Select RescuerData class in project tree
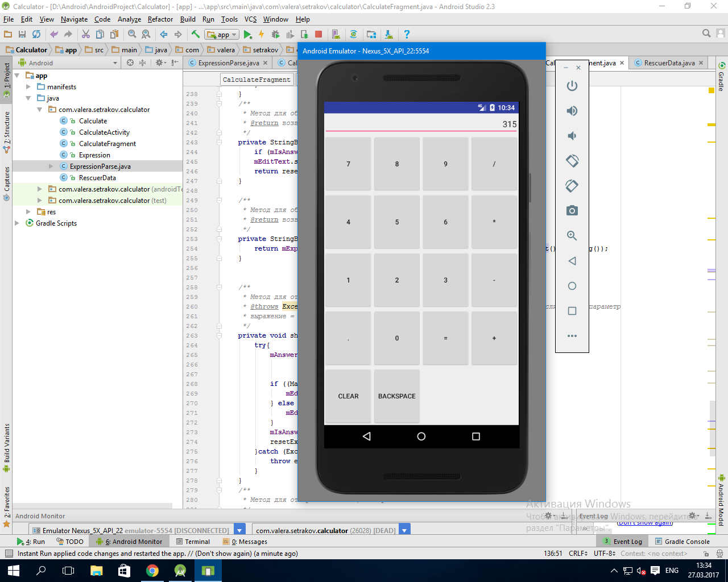The image size is (728, 582). click(x=97, y=178)
